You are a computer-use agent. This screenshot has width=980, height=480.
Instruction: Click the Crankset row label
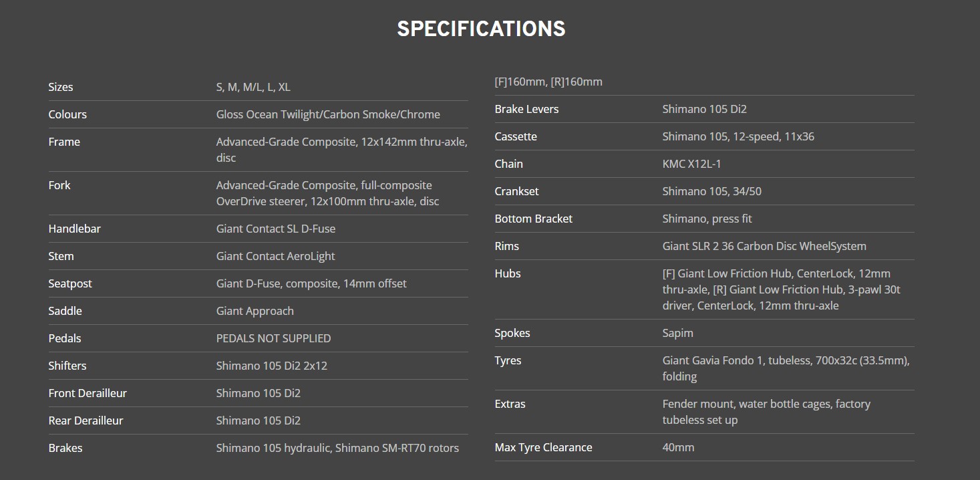pyautogui.click(x=516, y=191)
